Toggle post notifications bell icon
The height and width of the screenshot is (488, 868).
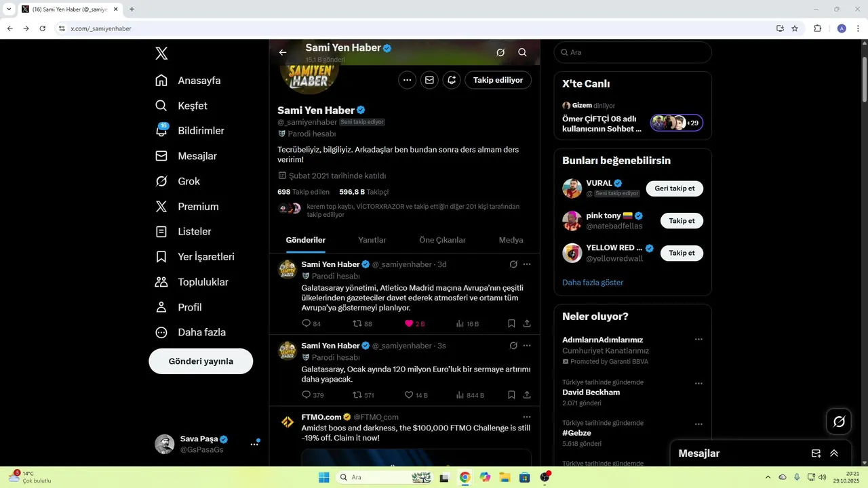click(x=452, y=80)
